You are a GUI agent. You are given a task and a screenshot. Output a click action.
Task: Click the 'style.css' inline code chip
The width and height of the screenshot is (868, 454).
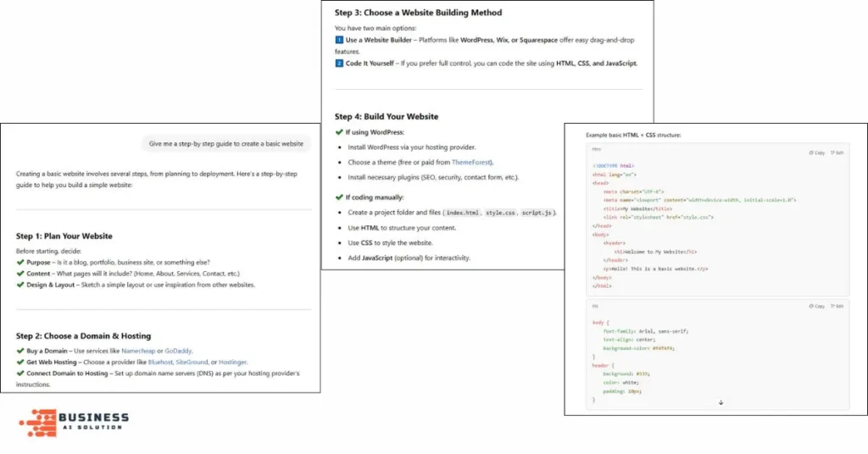(500, 213)
